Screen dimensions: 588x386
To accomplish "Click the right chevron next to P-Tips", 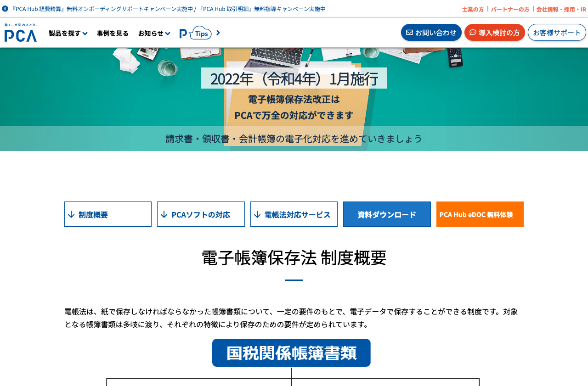I will (x=218, y=33).
